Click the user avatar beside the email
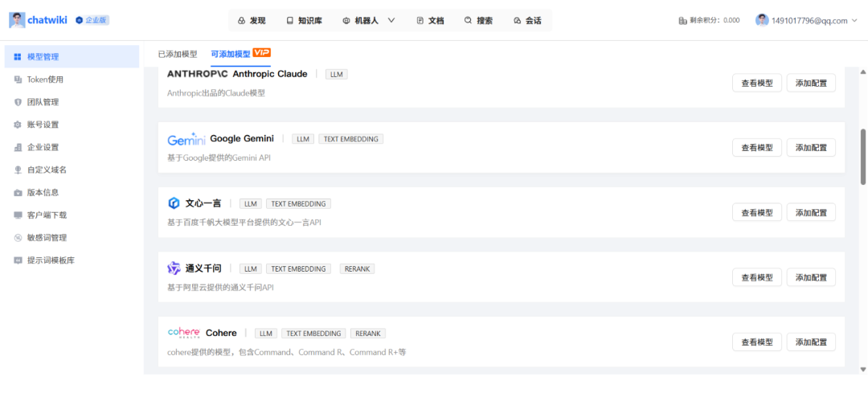Screen dimensions: 868x393 762,20
